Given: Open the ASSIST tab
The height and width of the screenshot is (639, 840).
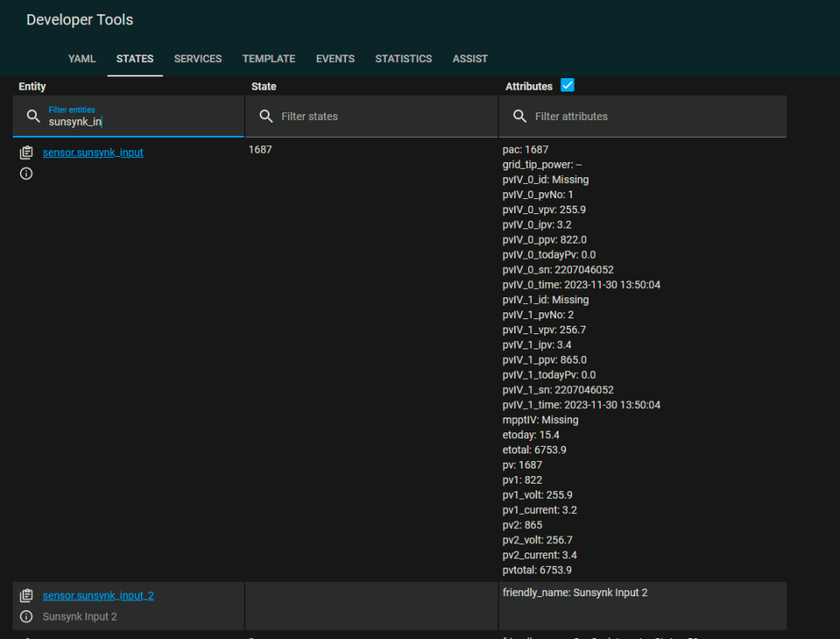Looking at the screenshot, I should [x=470, y=59].
